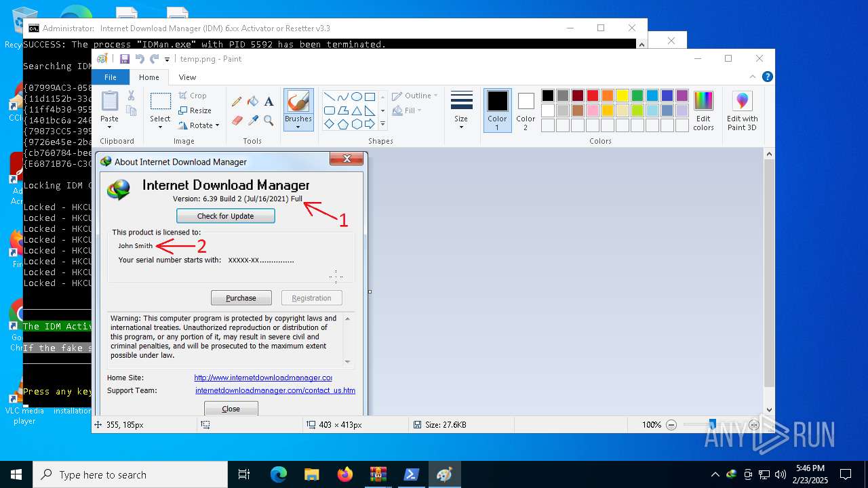The width and height of the screenshot is (868, 488).
Task: Crop the image to the selection
Action: coord(193,96)
